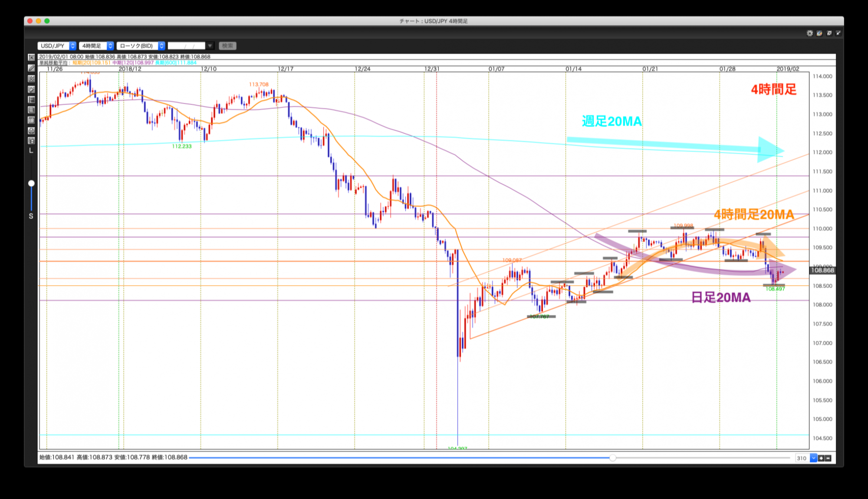The image size is (868, 499).
Task: Select the cursor arrow tool in left toolbar
Action: pos(31,58)
